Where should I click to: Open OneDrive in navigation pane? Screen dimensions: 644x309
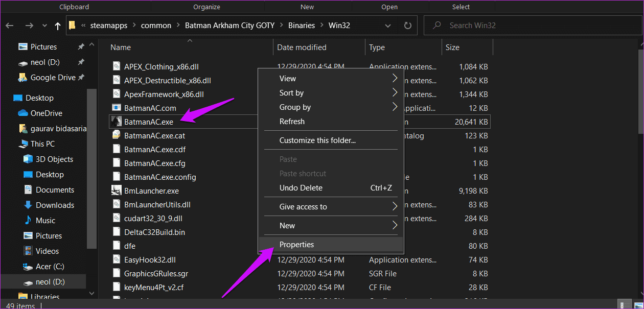[46, 113]
